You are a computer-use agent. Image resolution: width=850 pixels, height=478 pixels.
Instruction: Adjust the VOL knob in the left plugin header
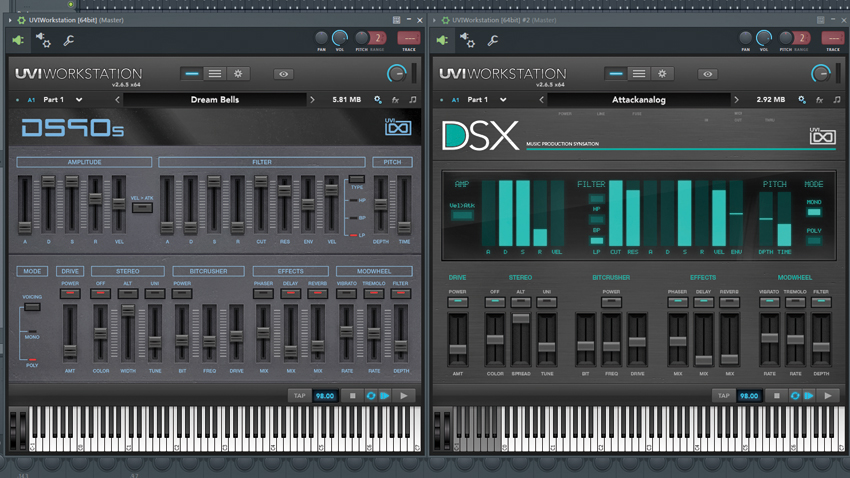pos(340,38)
